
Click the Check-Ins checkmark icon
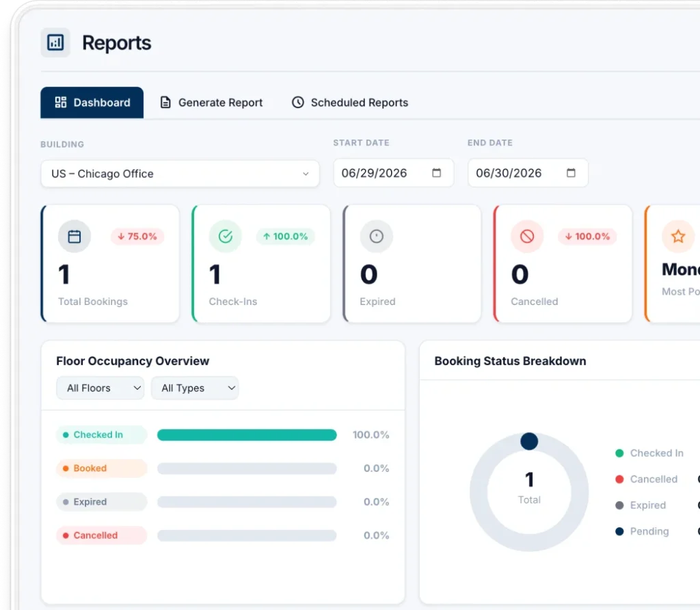click(226, 236)
